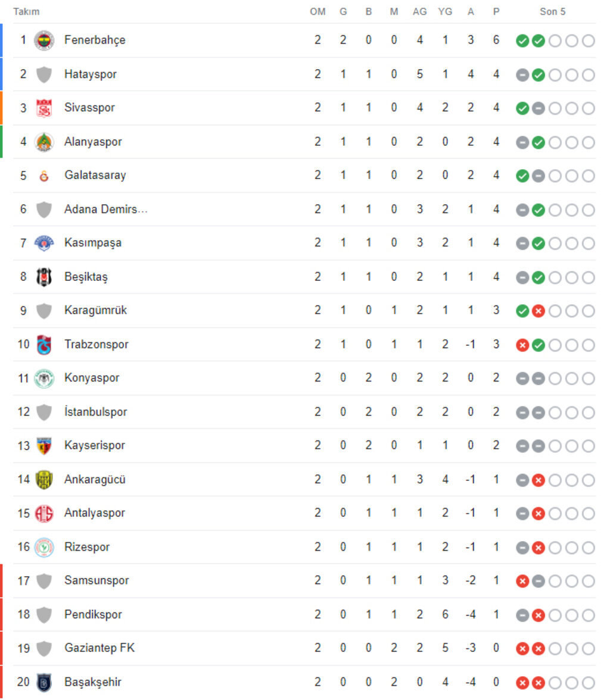Open the Gaziantep FK team link
Screen dimensions: 610x700
(x=99, y=648)
